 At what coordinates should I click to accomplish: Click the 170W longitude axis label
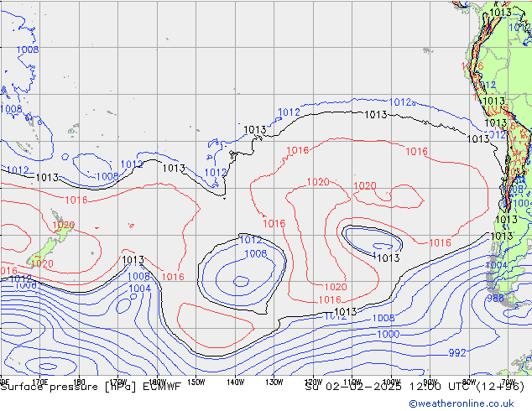point(118,382)
